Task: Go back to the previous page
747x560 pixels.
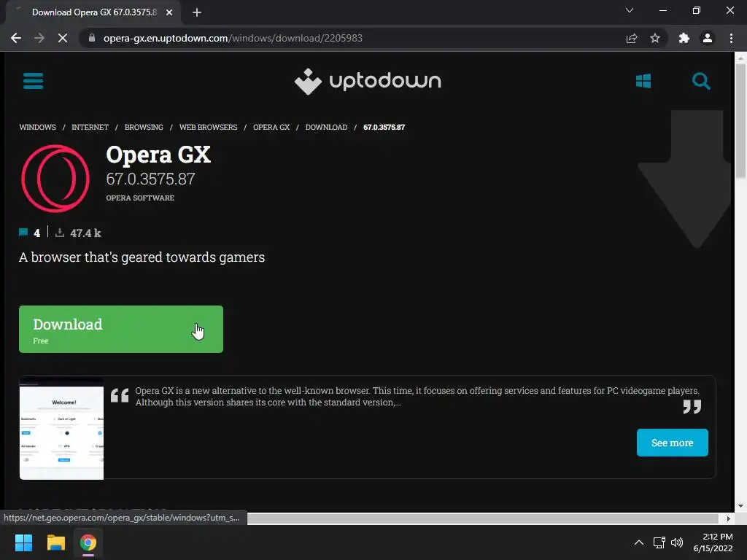Action: click(x=16, y=38)
